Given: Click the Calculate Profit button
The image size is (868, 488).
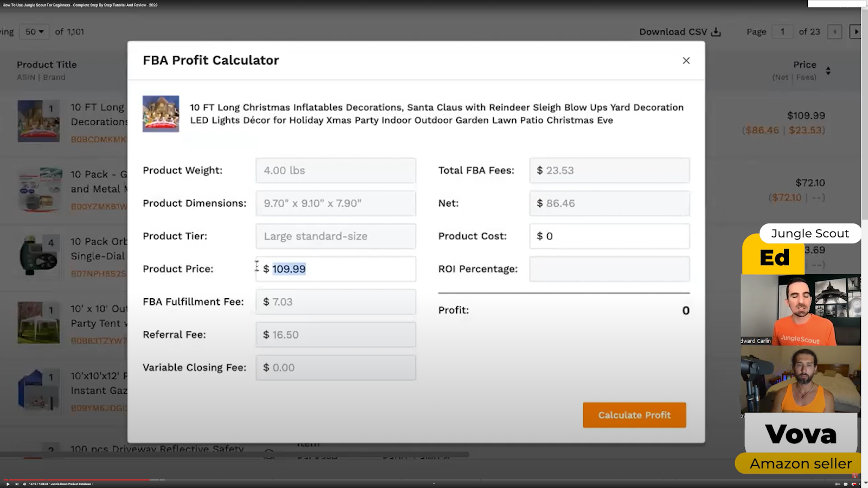Looking at the screenshot, I should click(x=634, y=415).
